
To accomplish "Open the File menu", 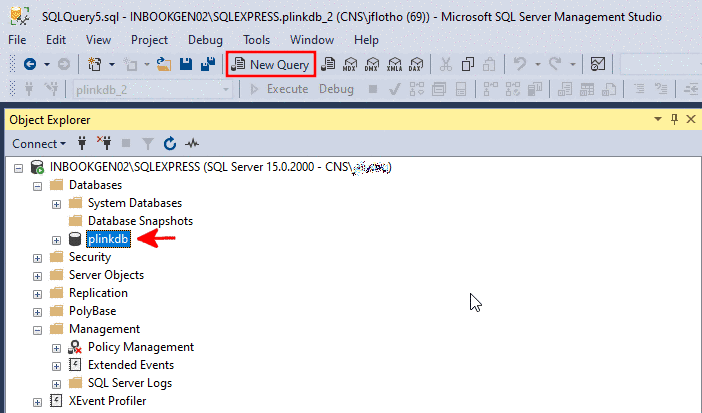I will pyautogui.click(x=17, y=40).
